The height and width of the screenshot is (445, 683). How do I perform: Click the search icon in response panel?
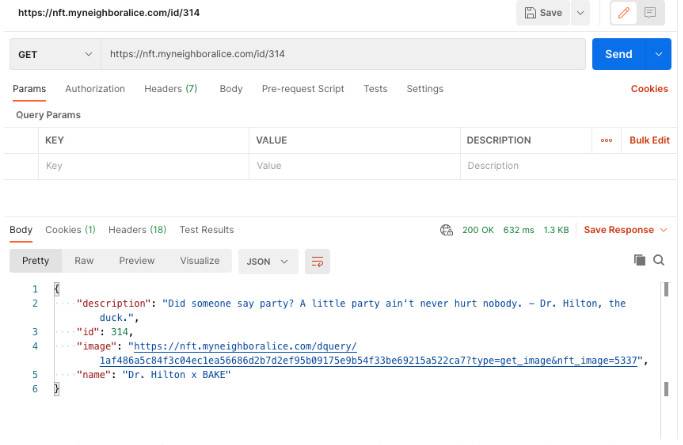[x=659, y=260]
